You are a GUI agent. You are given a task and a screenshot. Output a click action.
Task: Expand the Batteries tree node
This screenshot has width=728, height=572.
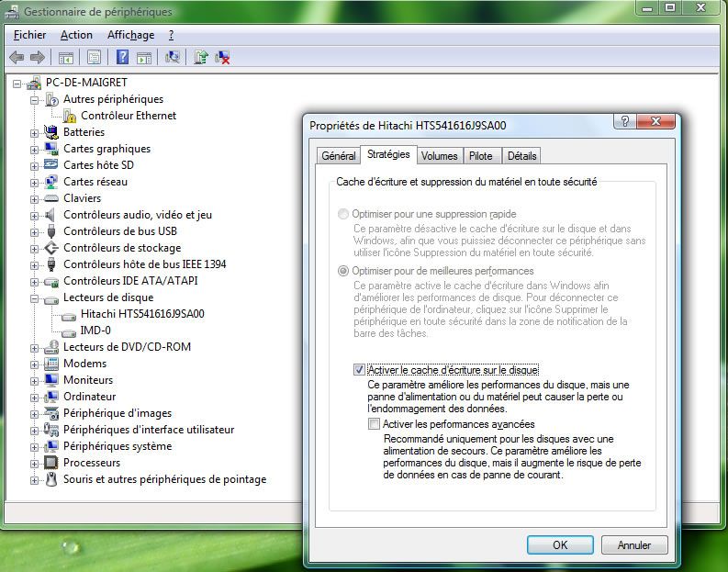click(34, 133)
